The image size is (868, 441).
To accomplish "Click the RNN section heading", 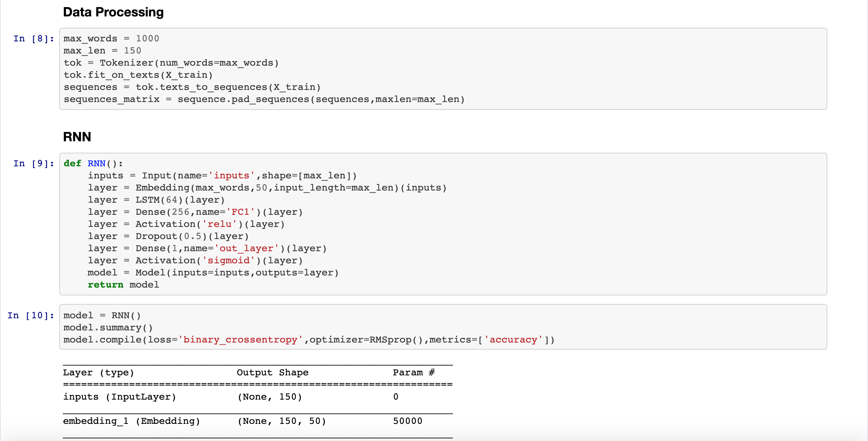I will [x=77, y=137].
